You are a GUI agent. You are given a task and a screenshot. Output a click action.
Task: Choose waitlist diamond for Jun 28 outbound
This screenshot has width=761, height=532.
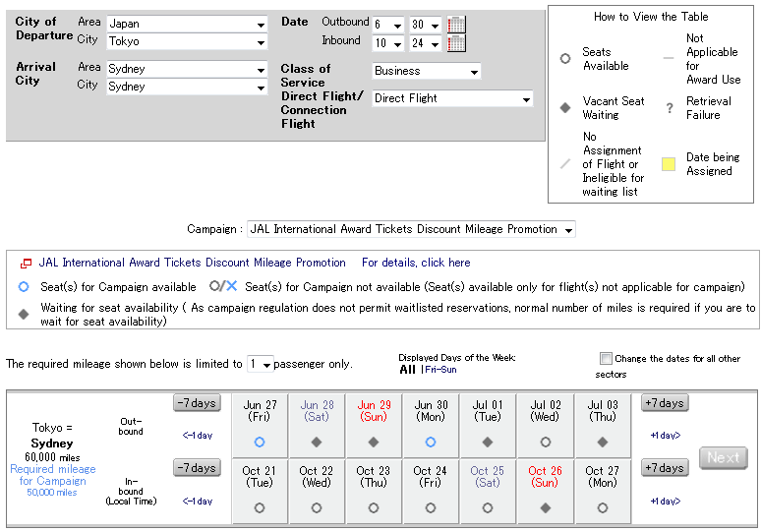point(317,443)
